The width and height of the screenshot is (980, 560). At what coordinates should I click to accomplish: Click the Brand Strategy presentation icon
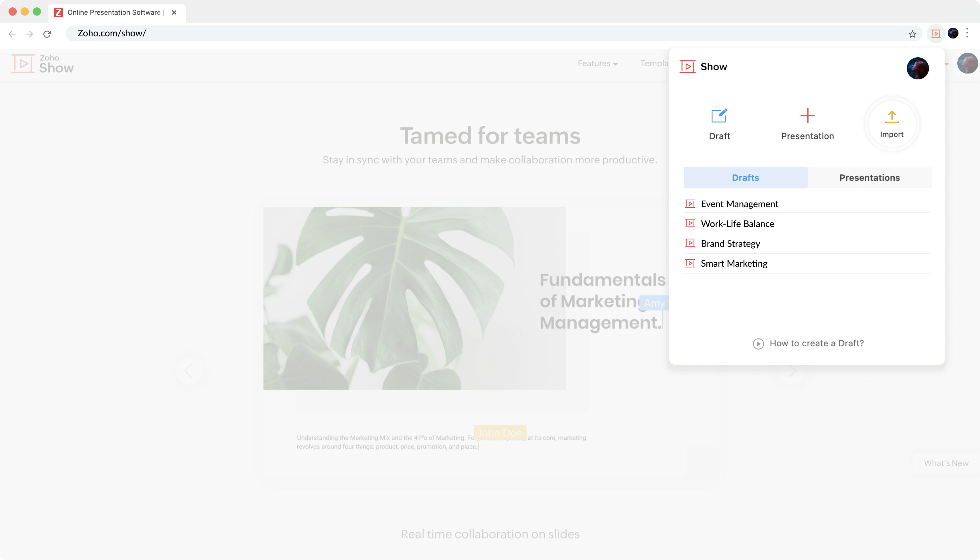(x=689, y=243)
